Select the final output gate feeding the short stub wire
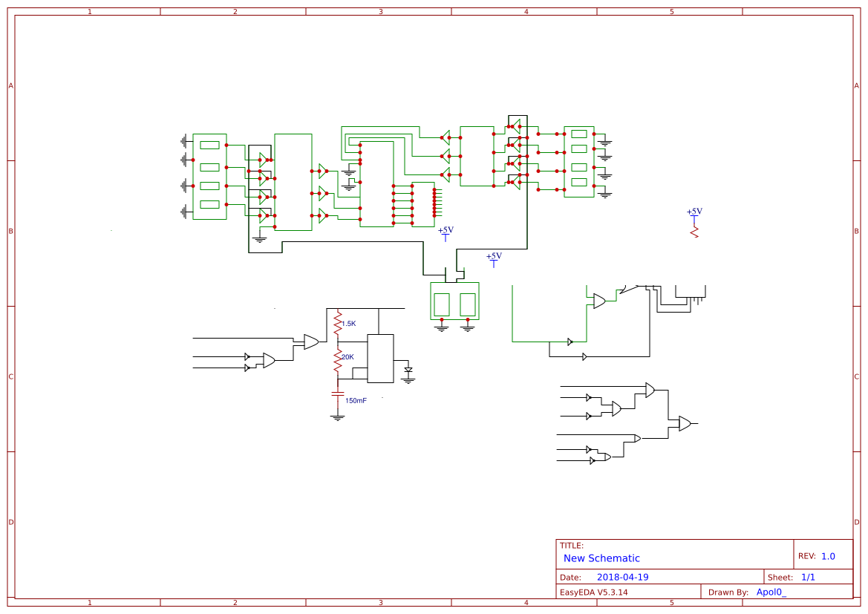868x614 pixels. point(685,423)
